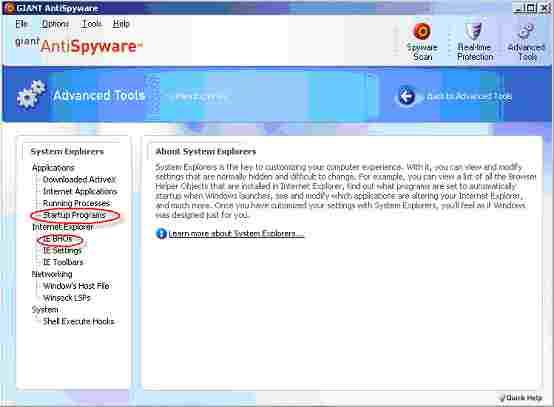Select Window's Host File in tree
This screenshot has height=407, width=554.
coord(76,286)
